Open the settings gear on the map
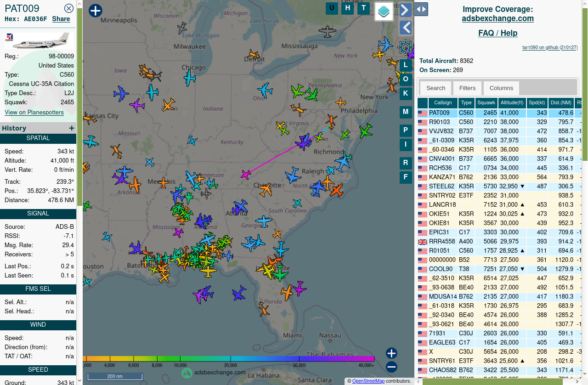 coord(405,47)
